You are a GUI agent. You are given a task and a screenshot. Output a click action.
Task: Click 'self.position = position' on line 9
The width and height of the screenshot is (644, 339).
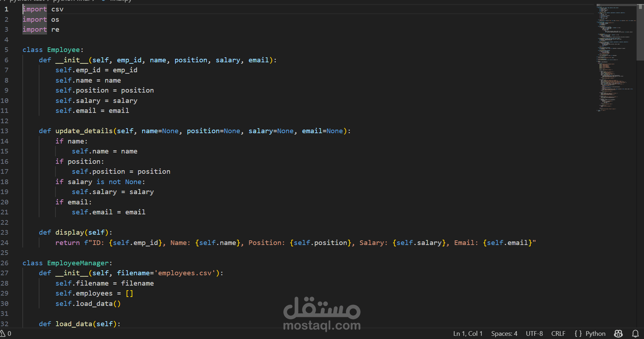[x=105, y=90]
